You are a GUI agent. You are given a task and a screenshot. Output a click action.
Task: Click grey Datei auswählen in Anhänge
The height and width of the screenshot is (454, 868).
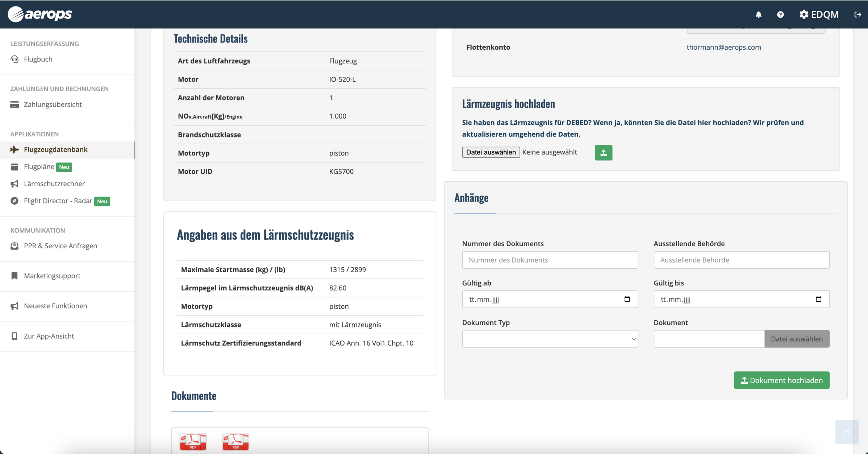pos(797,339)
